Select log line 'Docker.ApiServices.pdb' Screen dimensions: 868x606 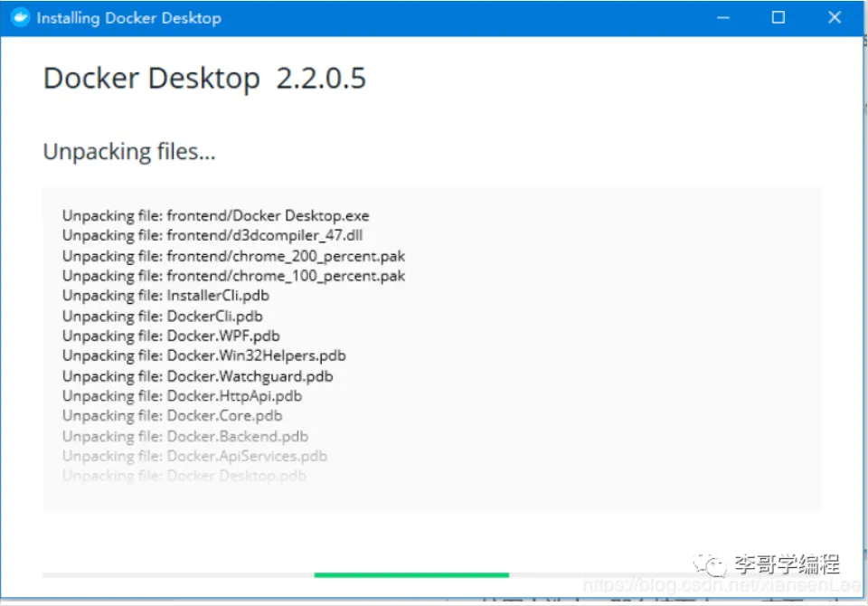point(195,456)
